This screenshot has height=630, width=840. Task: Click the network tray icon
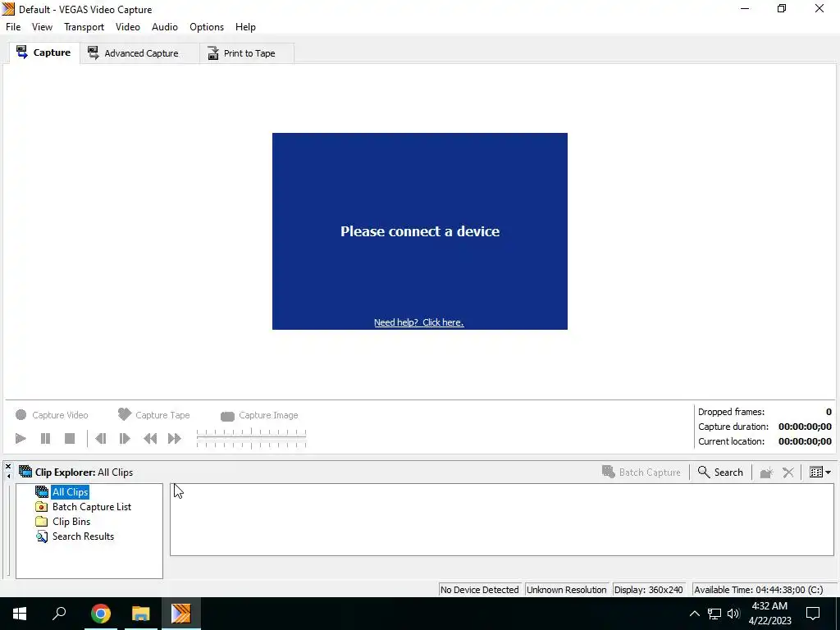click(714, 614)
